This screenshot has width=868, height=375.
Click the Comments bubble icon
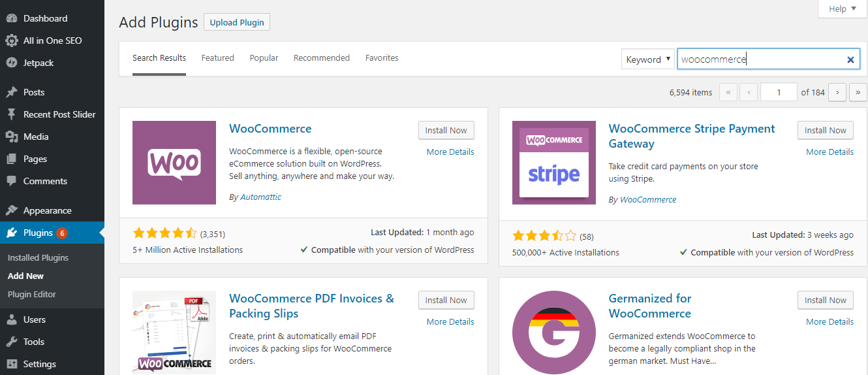[12, 181]
